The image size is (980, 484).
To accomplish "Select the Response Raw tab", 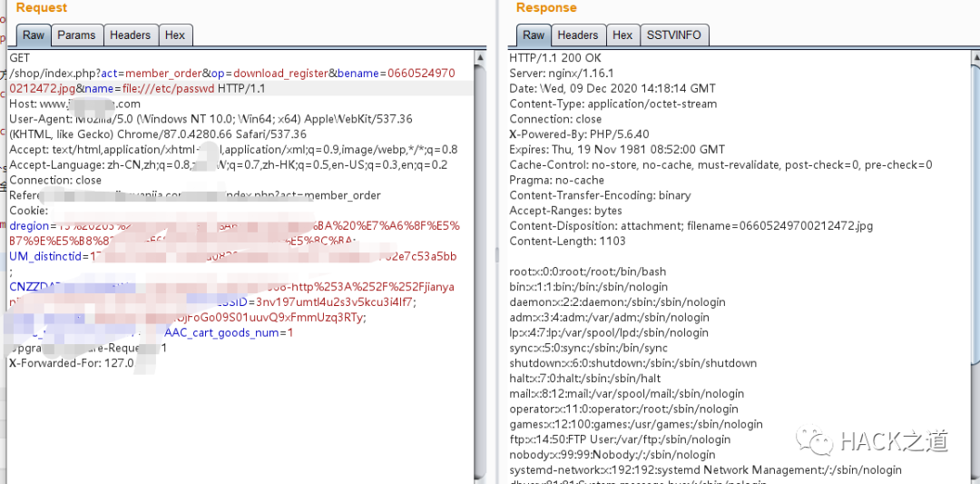I will tap(534, 35).
